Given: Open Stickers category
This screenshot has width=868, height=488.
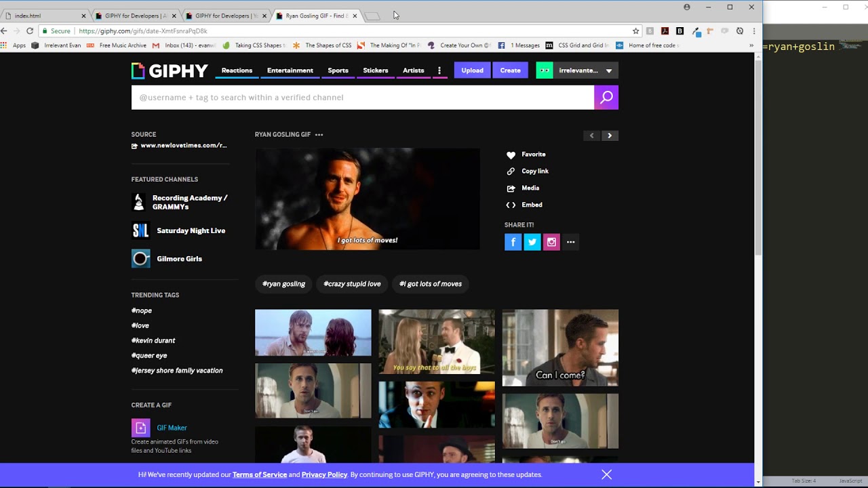Looking at the screenshot, I should 376,70.
